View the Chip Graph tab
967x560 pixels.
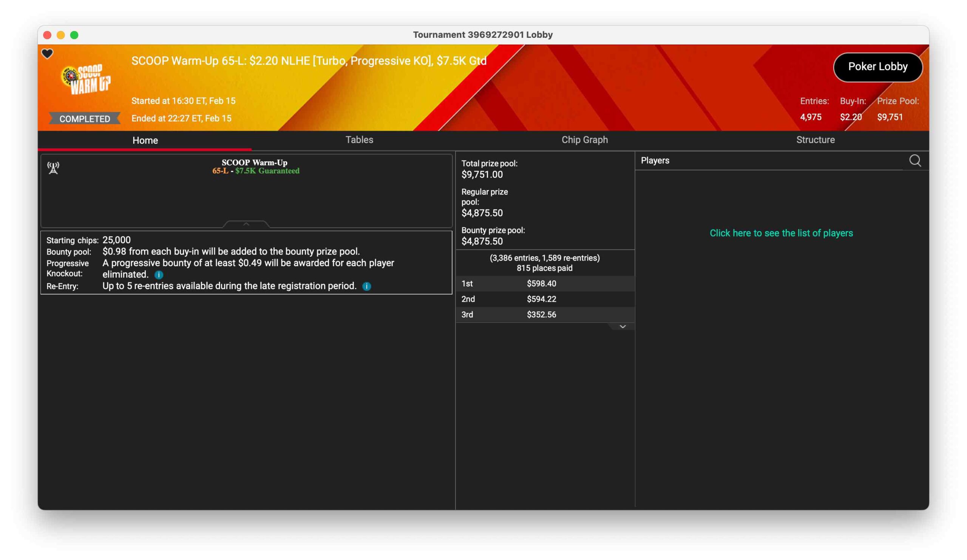[x=584, y=140]
